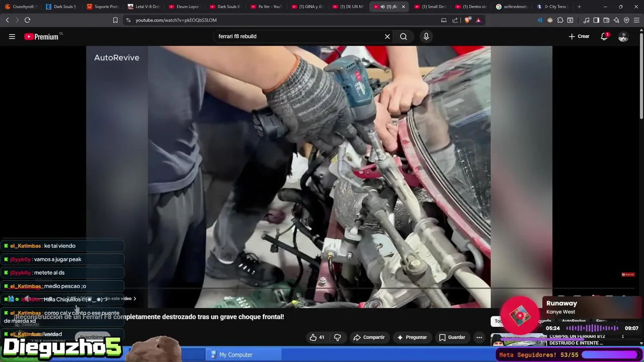Viewport: 644px width, 362px height.
Task: Click the Preguntar button
Action: pyautogui.click(x=412, y=337)
